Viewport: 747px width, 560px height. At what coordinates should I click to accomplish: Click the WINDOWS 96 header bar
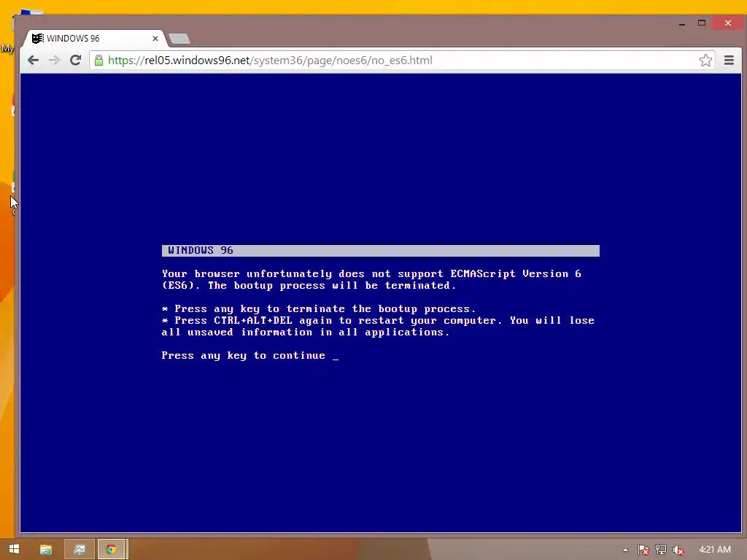coord(380,251)
